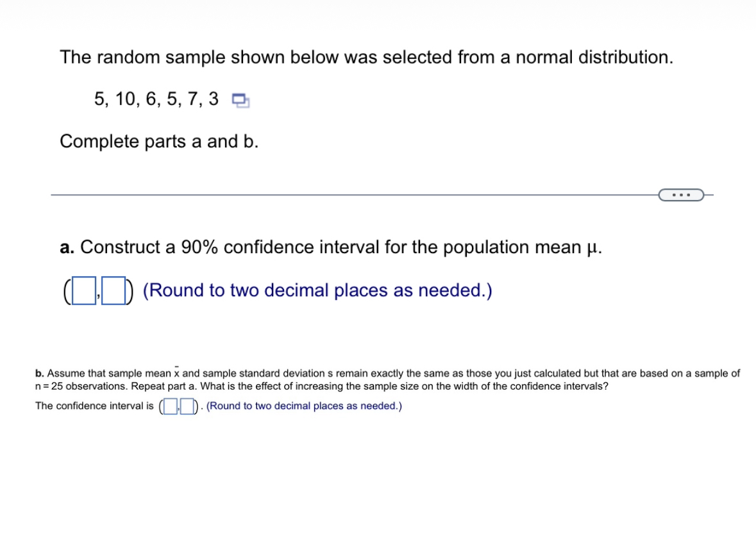Viewport: 756px width, 550px height.
Task: Select the second confidence interval box in part b
Action: [x=187, y=406]
